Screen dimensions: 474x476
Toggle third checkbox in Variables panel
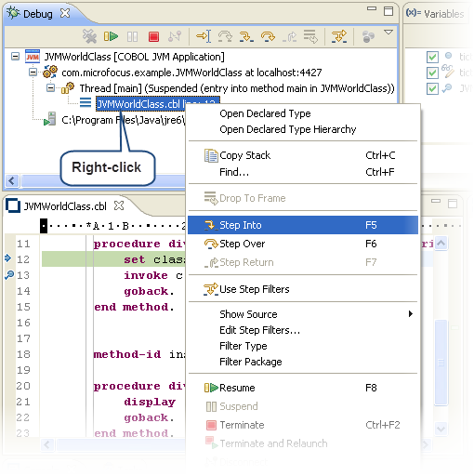(x=432, y=88)
